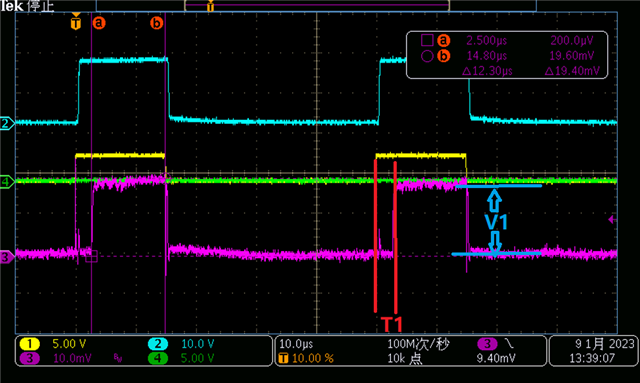Screen dimensions: 640x383
Task: Click the 10.0µs timebase readout
Action: [x=296, y=344]
